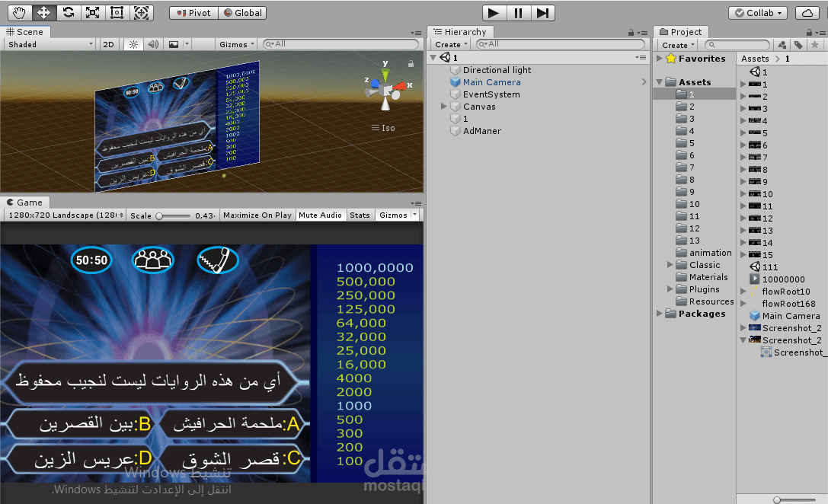The width and height of the screenshot is (828, 504).
Task: Toggle scene effects image icon
Action: tap(173, 44)
